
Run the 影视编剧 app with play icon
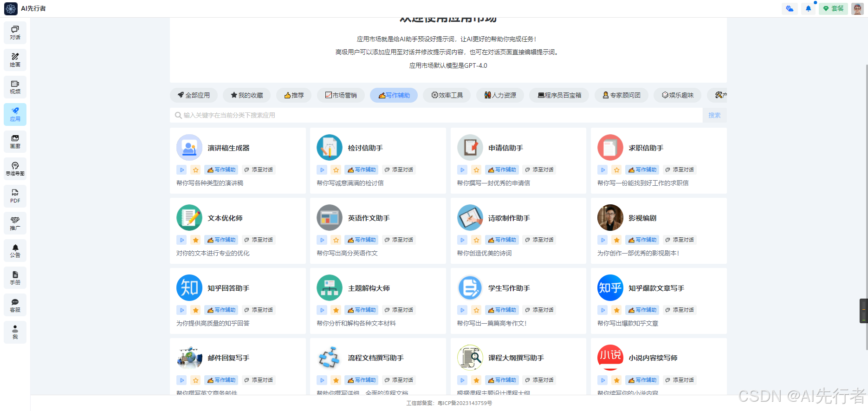click(x=603, y=240)
